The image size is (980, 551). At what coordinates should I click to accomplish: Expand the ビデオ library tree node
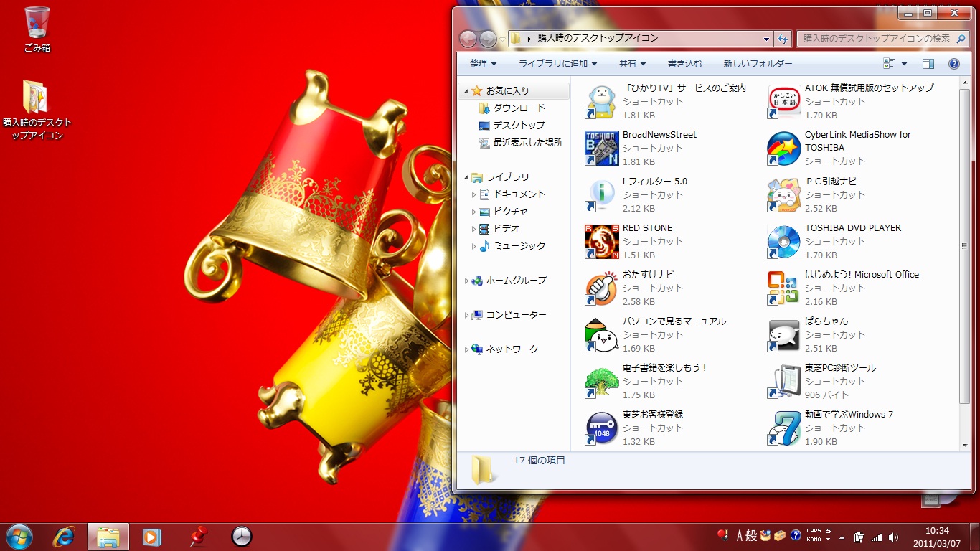(473, 229)
